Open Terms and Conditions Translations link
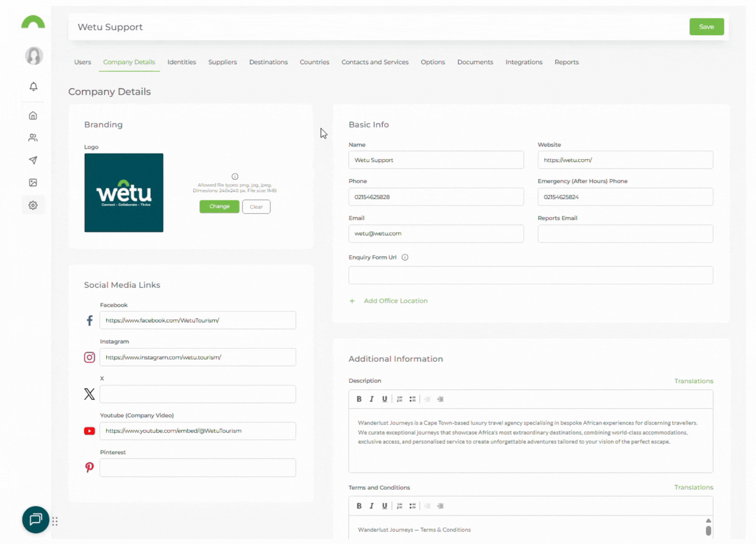Screen dimensions: 756x544 pos(694,487)
